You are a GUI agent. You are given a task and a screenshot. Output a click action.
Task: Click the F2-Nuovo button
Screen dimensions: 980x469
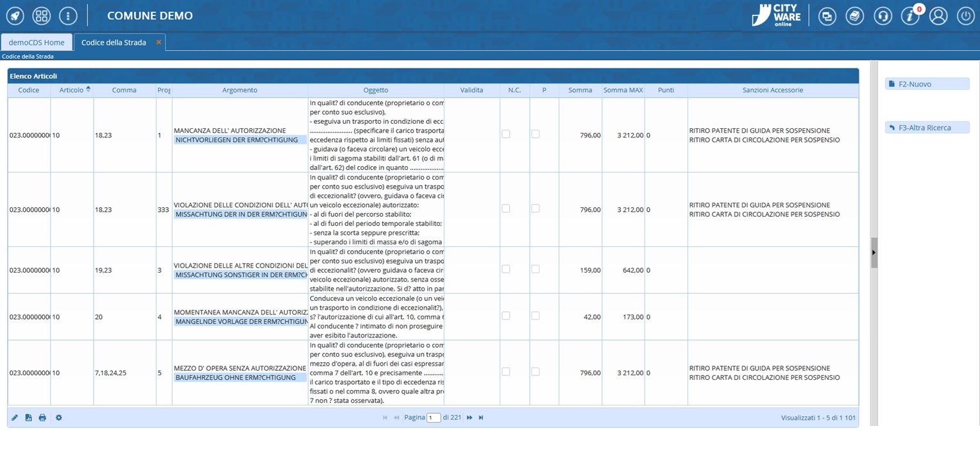point(927,84)
